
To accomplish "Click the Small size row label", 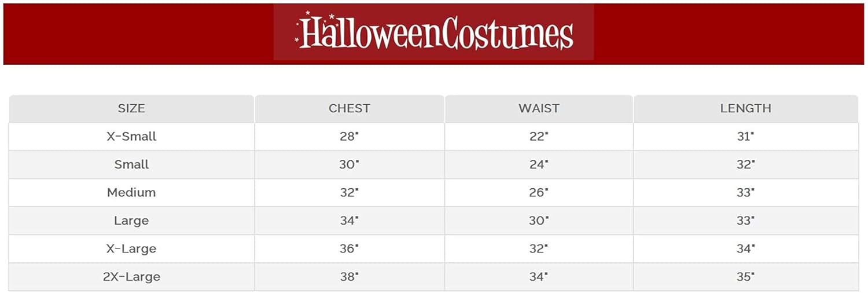I will [131, 164].
